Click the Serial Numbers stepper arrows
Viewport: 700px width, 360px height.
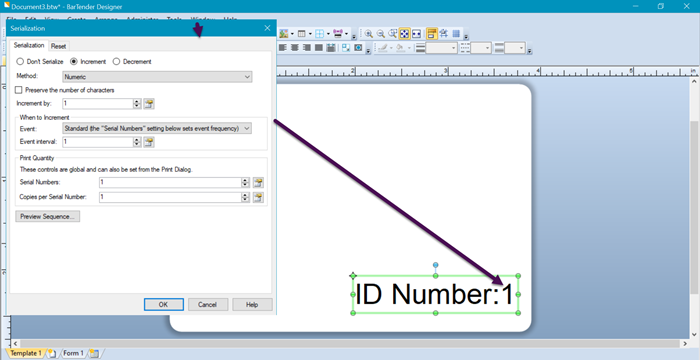coord(245,182)
